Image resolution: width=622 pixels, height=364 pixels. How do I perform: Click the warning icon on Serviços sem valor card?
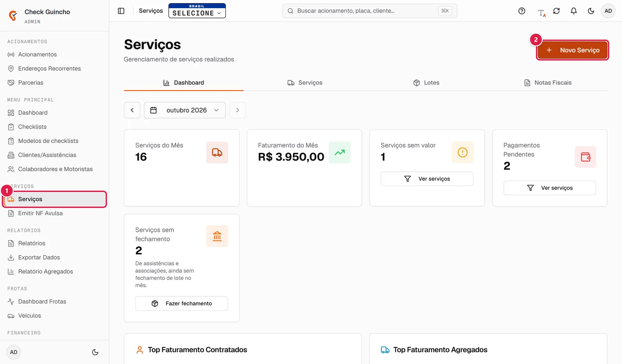click(x=463, y=153)
